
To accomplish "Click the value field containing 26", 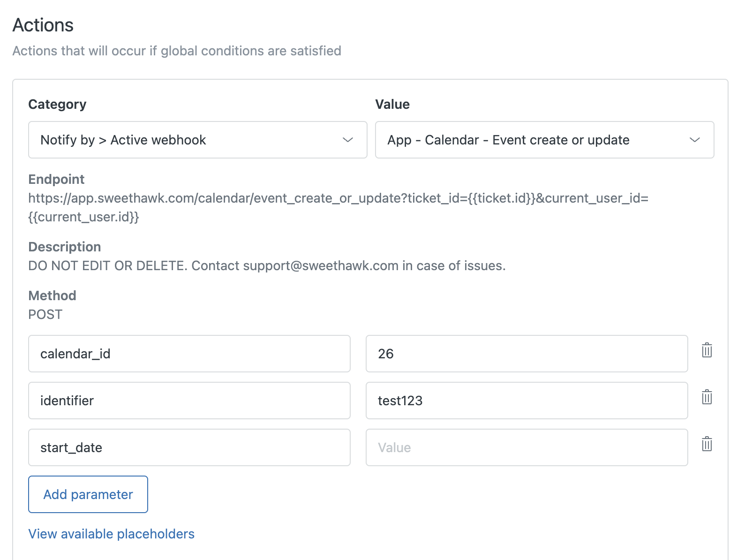I will point(526,354).
